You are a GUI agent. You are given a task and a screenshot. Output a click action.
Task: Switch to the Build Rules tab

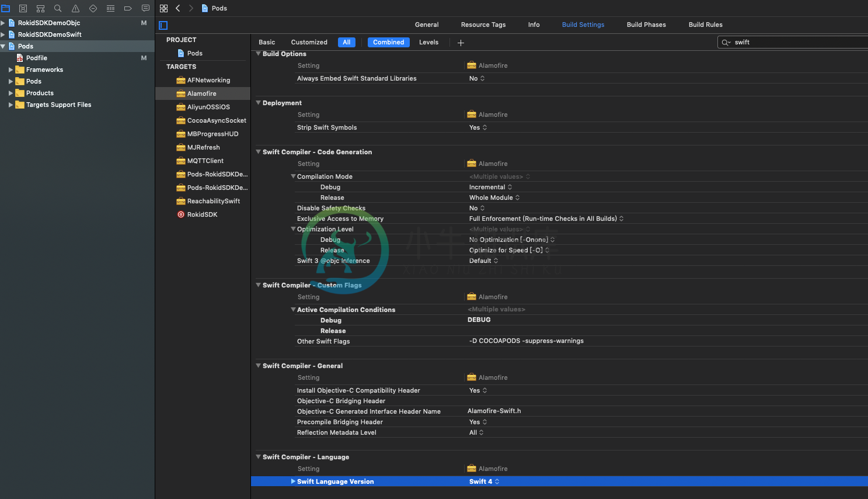coord(705,25)
